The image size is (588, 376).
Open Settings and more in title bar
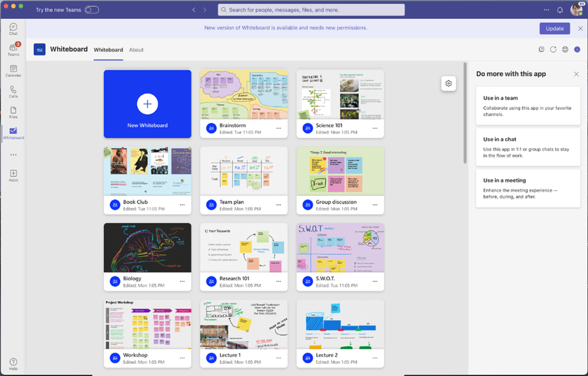point(546,10)
